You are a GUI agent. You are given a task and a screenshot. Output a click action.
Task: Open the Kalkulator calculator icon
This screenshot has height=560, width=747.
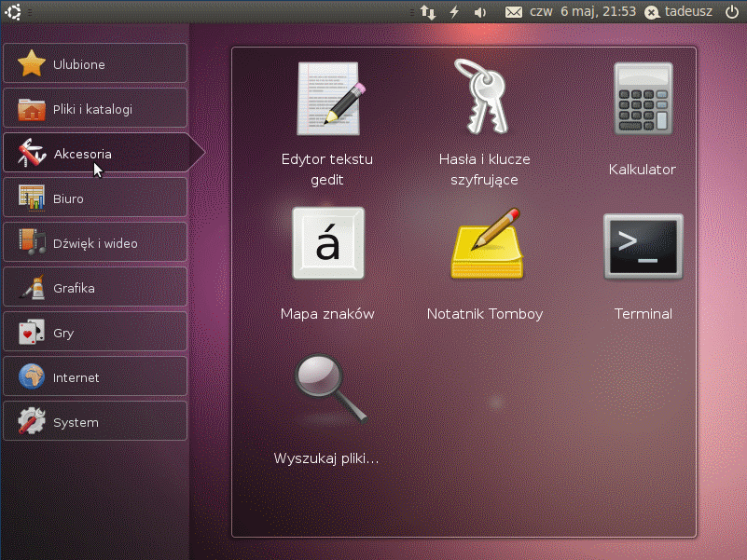pos(643,100)
